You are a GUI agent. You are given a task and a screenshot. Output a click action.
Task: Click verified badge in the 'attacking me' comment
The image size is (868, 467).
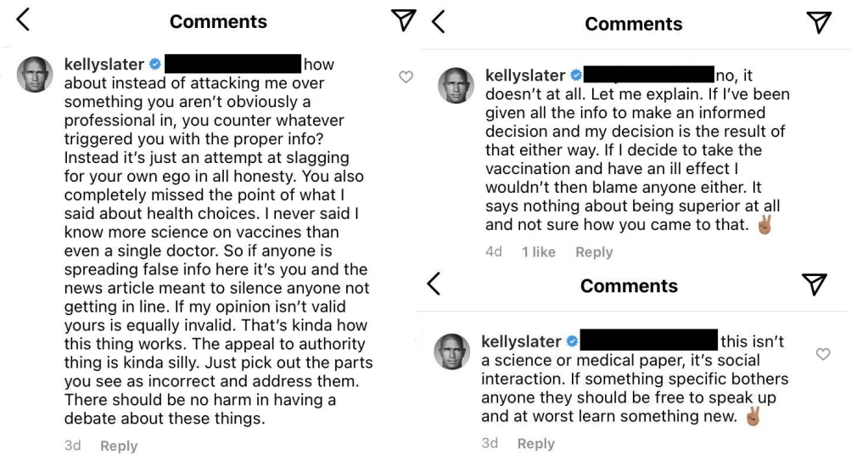154,64
